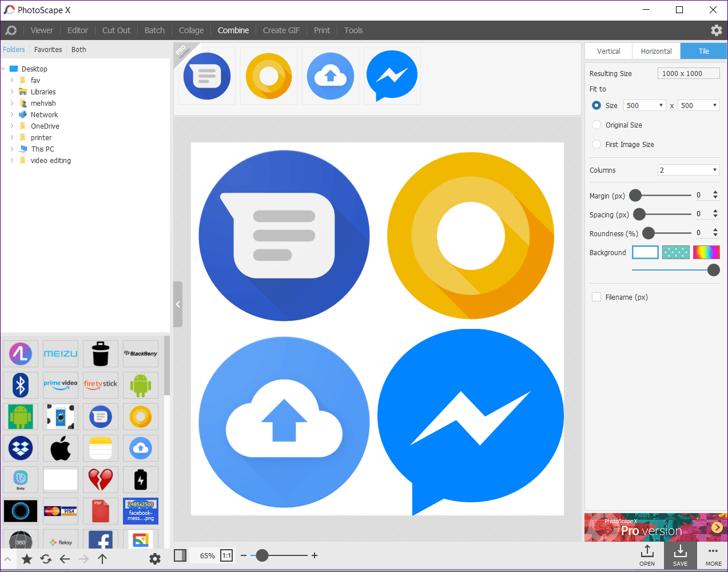Open settings gear in top bar
Image resolution: width=728 pixels, height=572 pixels.
(x=716, y=30)
